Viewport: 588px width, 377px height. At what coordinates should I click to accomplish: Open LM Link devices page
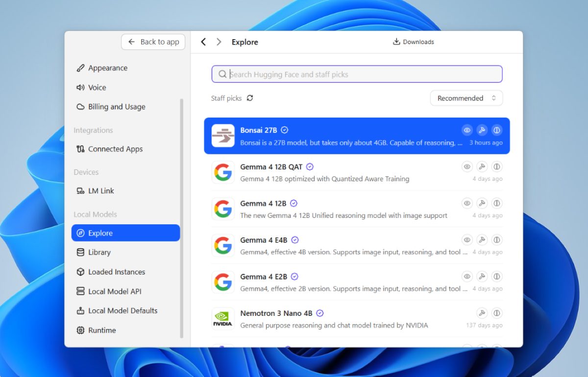(x=96, y=191)
